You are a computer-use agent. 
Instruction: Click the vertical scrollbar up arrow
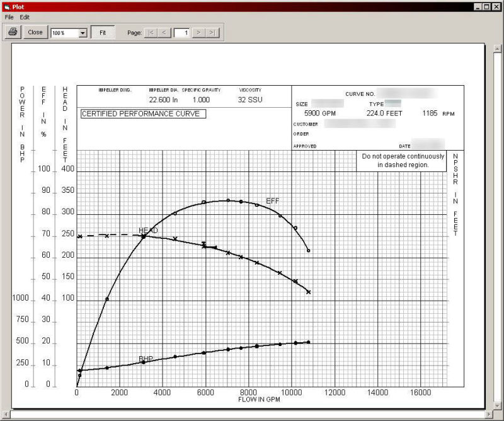point(497,49)
